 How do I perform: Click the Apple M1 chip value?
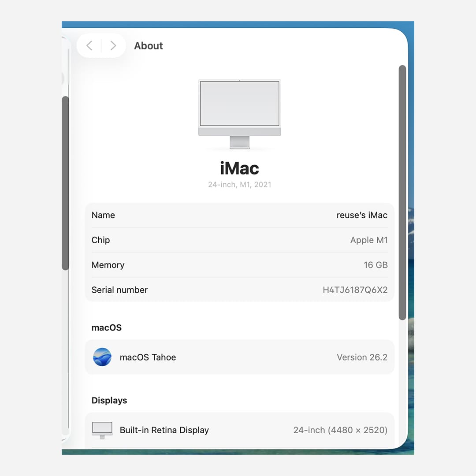tap(368, 240)
